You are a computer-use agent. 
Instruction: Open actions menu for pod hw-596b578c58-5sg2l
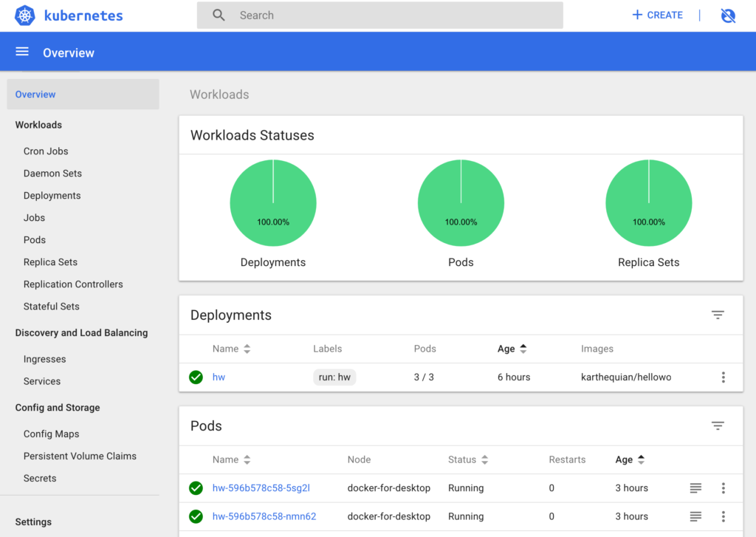pyautogui.click(x=724, y=488)
